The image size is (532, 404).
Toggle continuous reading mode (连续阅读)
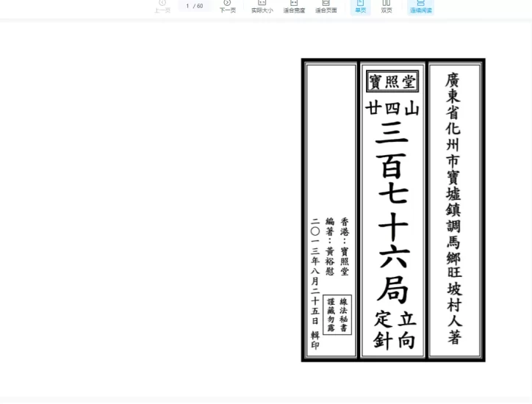(x=420, y=6)
